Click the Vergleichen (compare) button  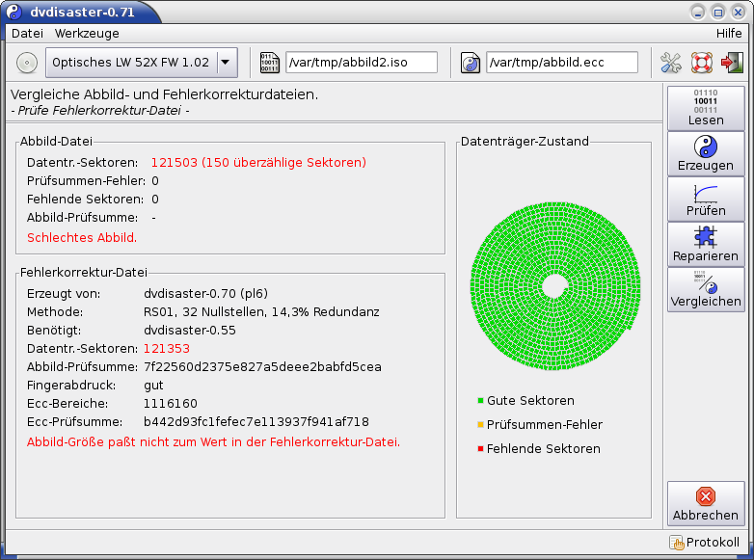pyautogui.click(x=706, y=289)
